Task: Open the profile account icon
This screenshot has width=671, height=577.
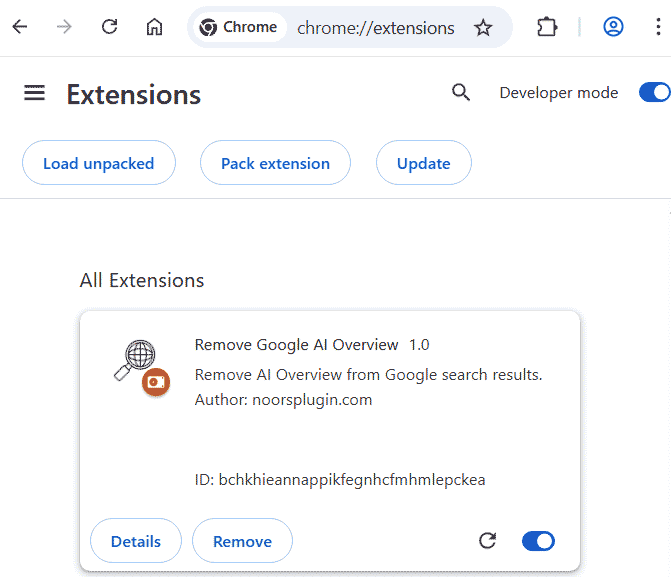Action: pos(613,27)
